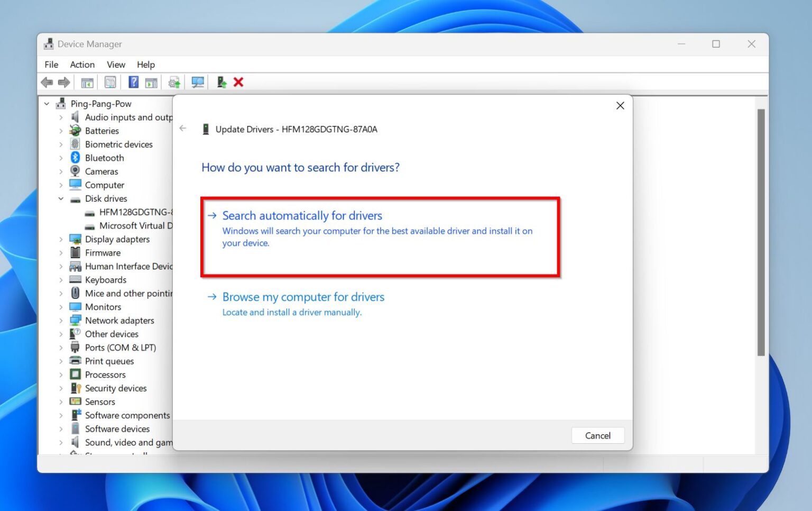Viewport: 812px width, 511px height.
Task: Click the Show/Hide console tree icon
Action: [87, 82]
